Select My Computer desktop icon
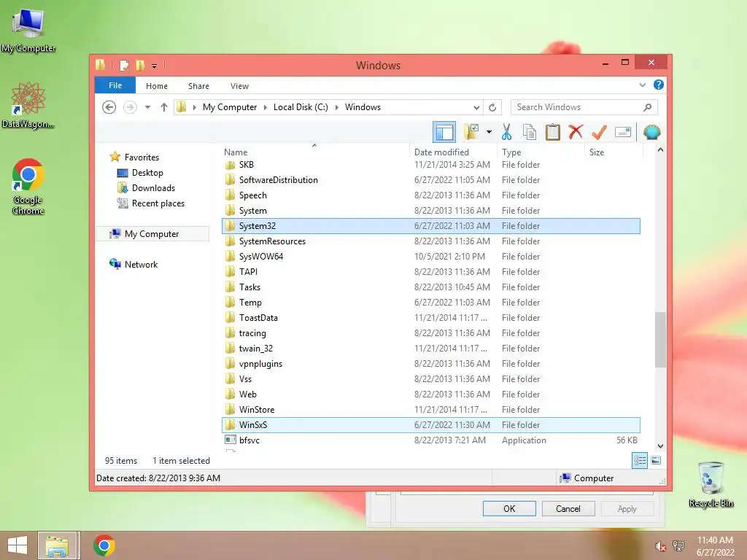The width and height of the screenshot is (747, 560). pos(28,29)
